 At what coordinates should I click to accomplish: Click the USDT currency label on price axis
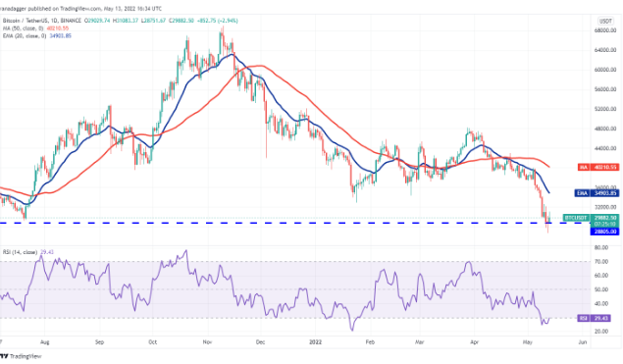click(x=605, y=21)
